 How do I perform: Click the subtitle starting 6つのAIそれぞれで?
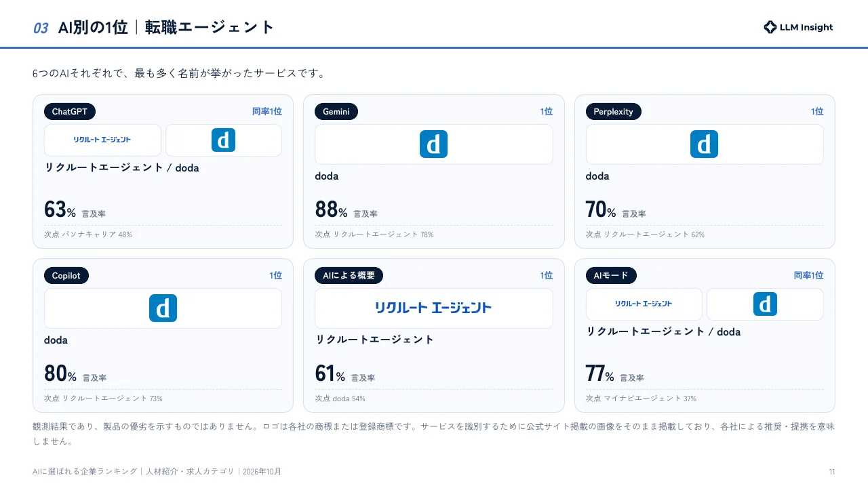[x=179, y=73]
